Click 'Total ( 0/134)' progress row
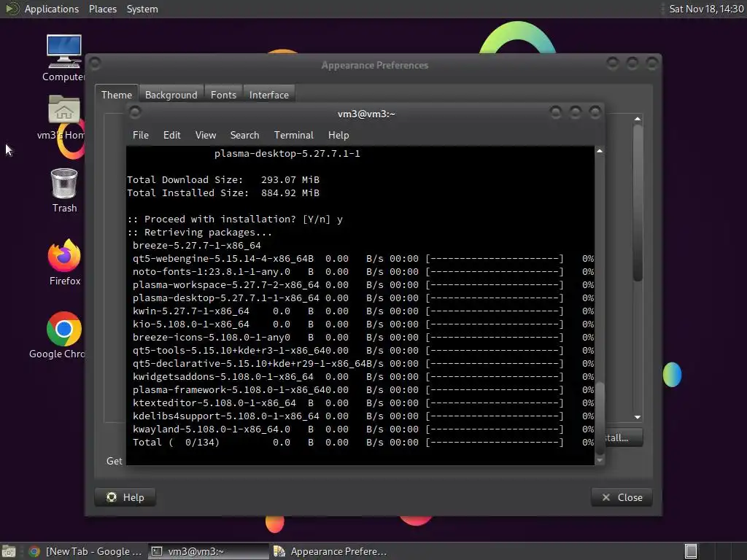The width and height of the screenshot is (747, 560). pyautogui.click(x=363, y=443)
